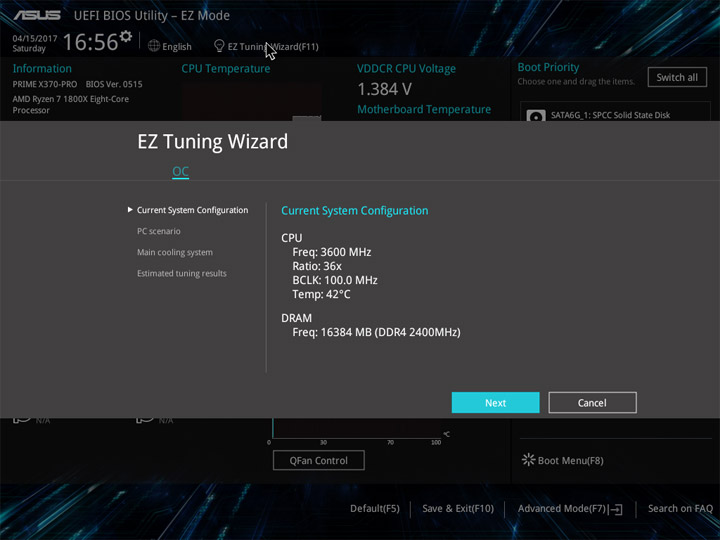The height and width of the screenshot is (540, 720).
Task: Click the 16:56 clock display
Action: tap(90, 42)
